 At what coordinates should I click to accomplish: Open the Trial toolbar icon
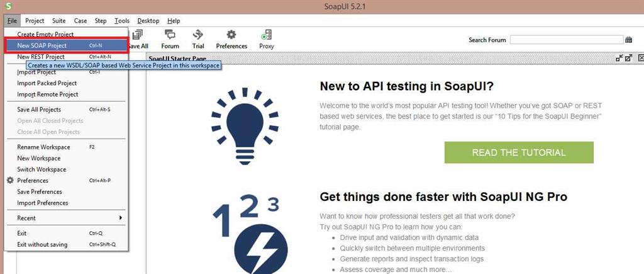pos(198,38)
